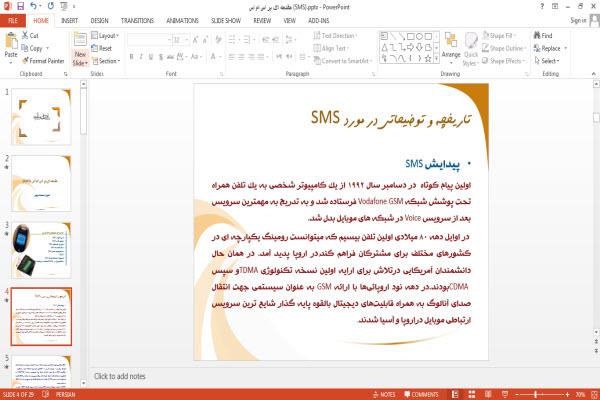Increase font size with the grow-font icon

coord(196,39)
